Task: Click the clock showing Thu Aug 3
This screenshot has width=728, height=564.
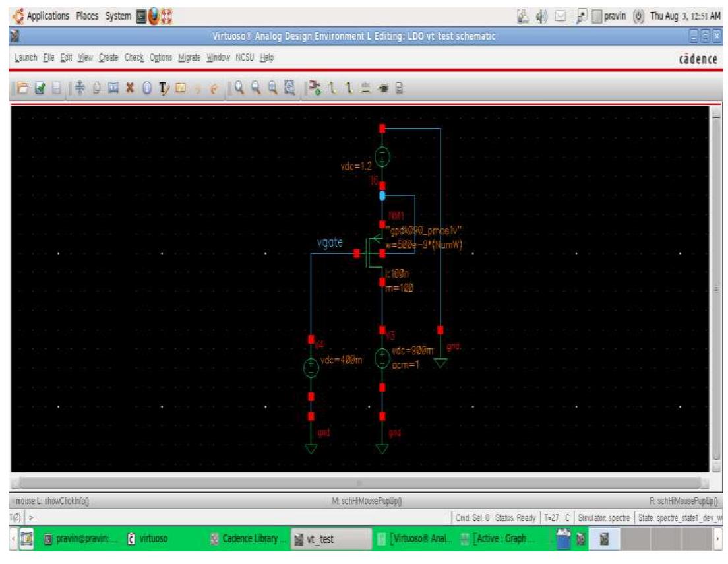Action: (x=685, y=16)
